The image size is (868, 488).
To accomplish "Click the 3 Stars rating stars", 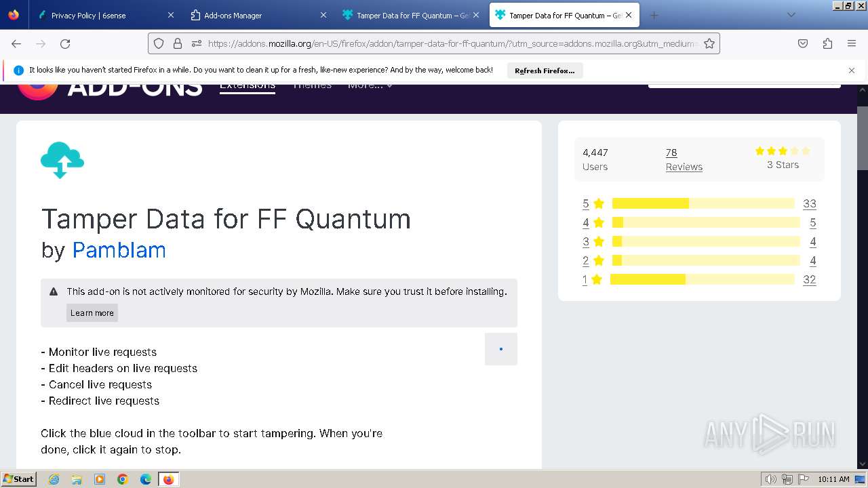I will tap(783, 151).
